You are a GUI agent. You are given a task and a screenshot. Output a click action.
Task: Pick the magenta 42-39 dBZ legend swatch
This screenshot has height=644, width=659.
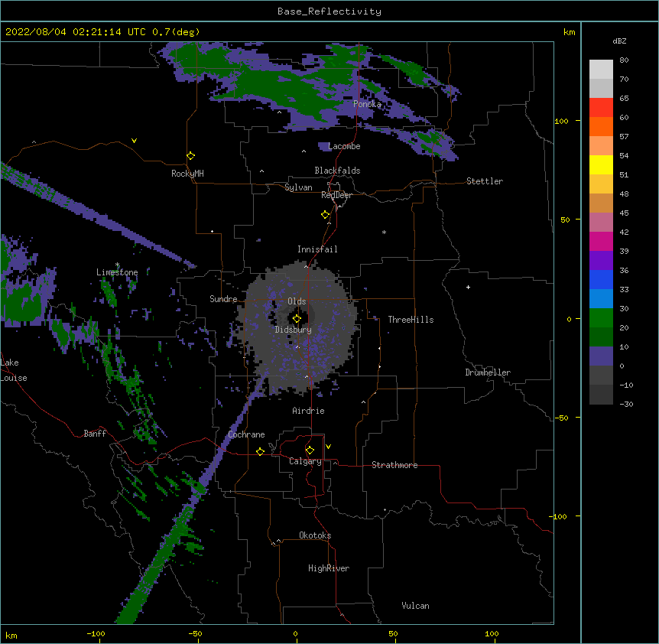601,241
